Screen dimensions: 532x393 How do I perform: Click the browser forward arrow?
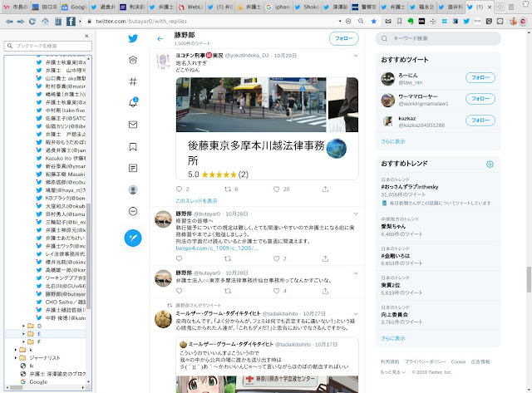(x=21, y=22)
